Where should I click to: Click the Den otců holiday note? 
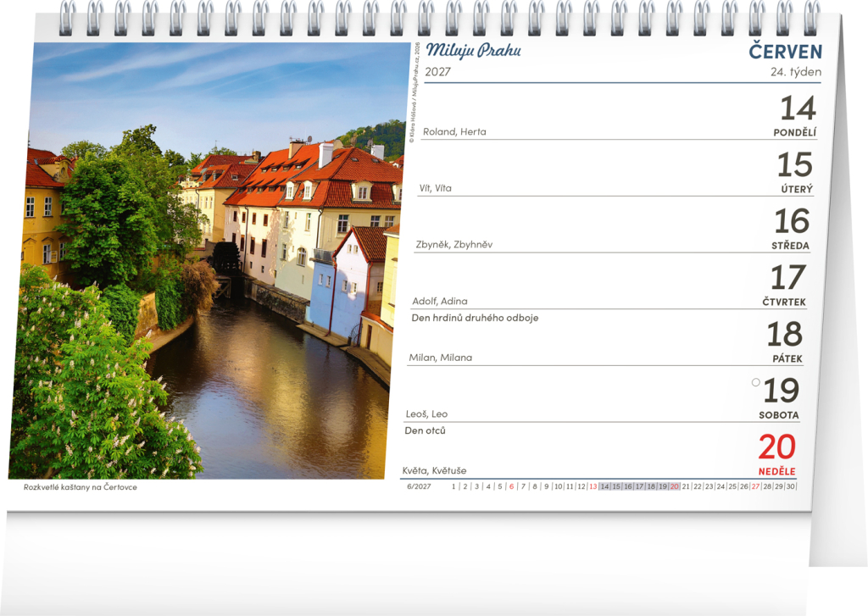coord(425,430)
